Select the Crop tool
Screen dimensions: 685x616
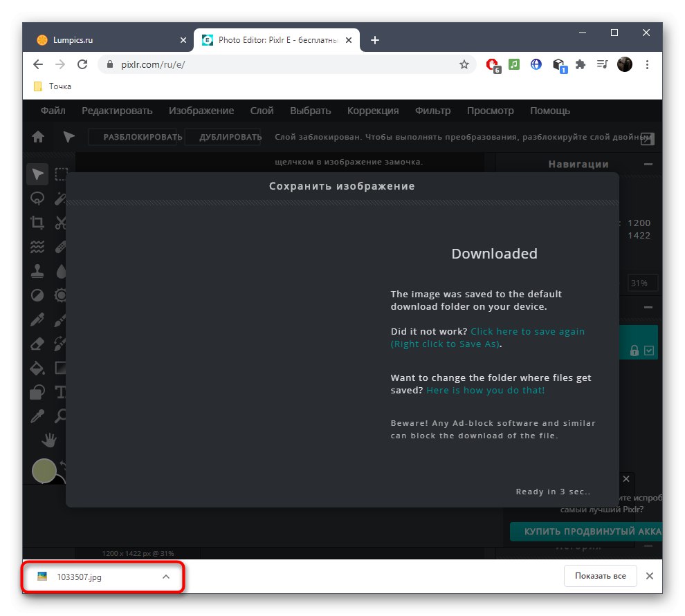(x=37, y=223)
